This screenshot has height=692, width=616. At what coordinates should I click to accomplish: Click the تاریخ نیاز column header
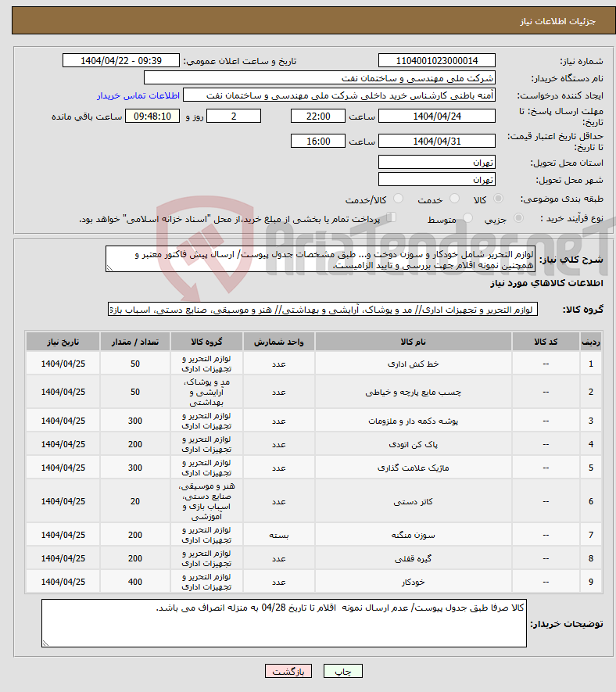63,342
